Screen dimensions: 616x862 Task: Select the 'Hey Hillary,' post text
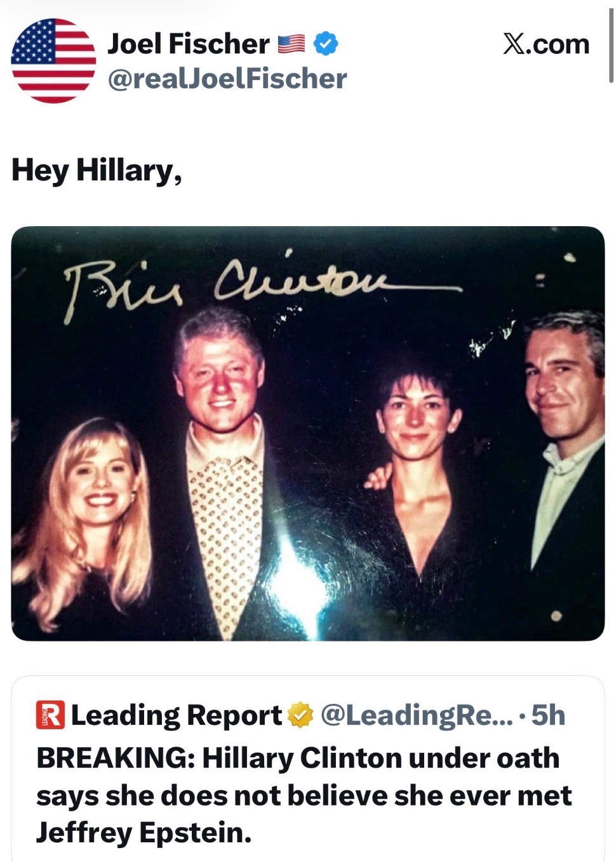(x=97, y=170)
